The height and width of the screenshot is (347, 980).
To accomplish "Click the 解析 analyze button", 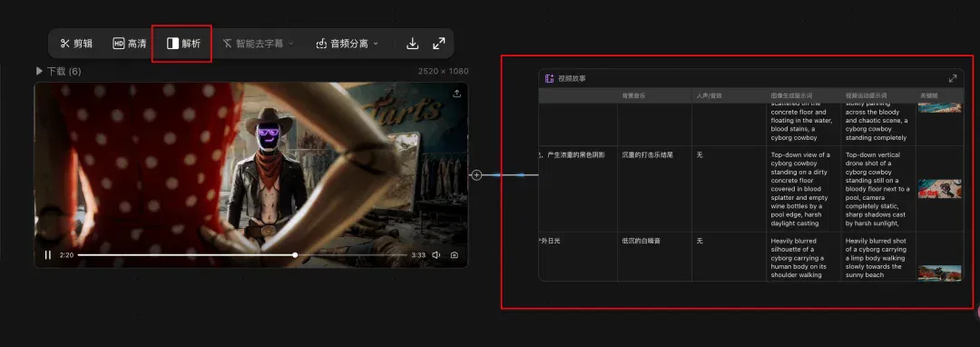I will point(183,44).
